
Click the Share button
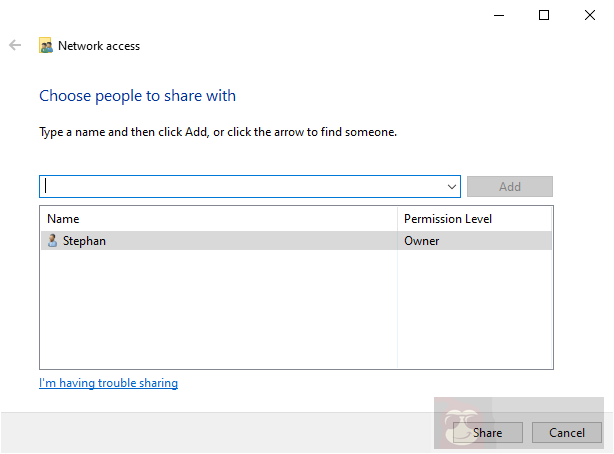click(x=487, y=433)
